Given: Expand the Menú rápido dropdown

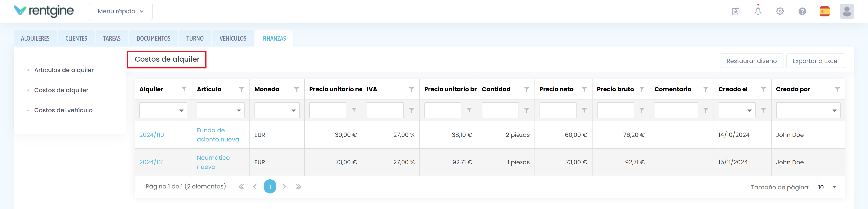Looking at the screenshot, I should 120,11.
